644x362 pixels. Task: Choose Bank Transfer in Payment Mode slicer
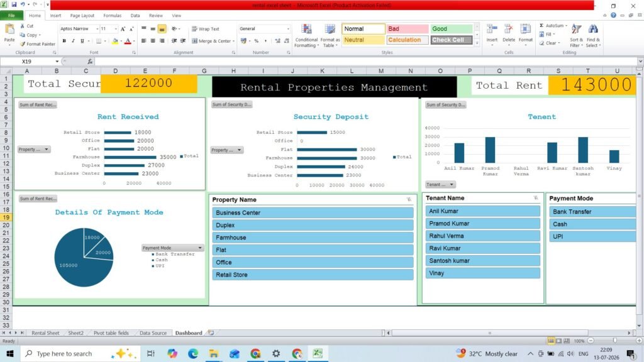[592, 212]
